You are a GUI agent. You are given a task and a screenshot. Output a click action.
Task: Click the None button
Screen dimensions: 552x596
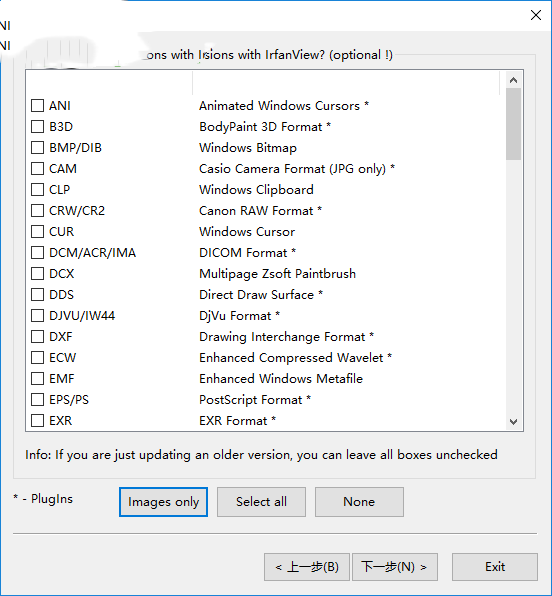click(x=359, y=502)
